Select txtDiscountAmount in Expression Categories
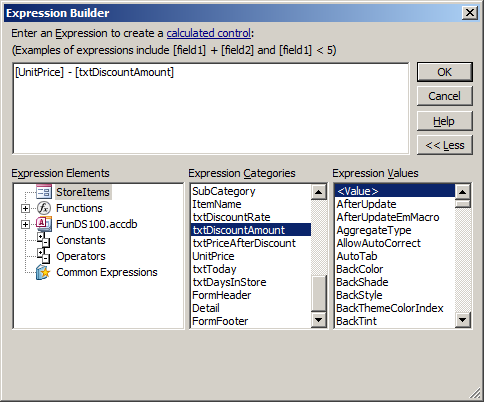 click(251, 230)
